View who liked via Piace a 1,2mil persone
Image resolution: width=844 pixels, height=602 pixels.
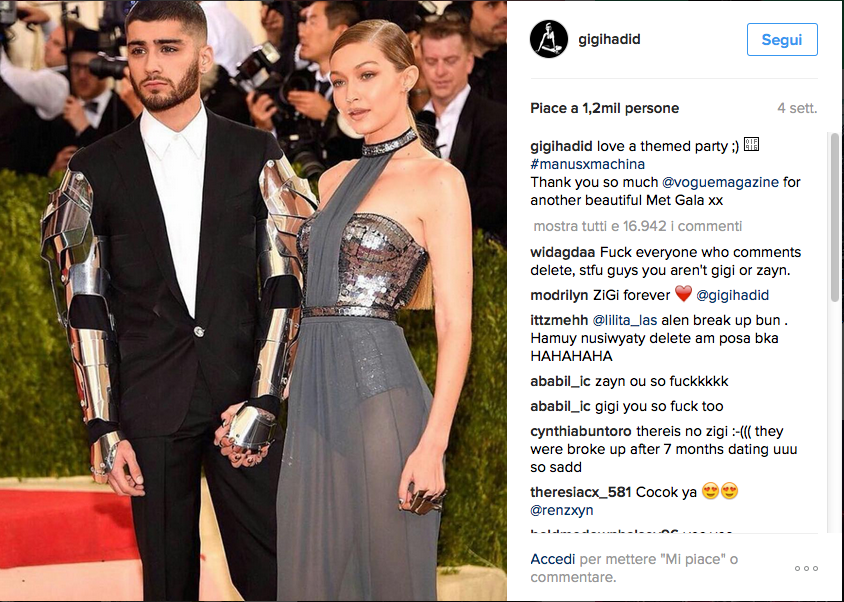604,108
